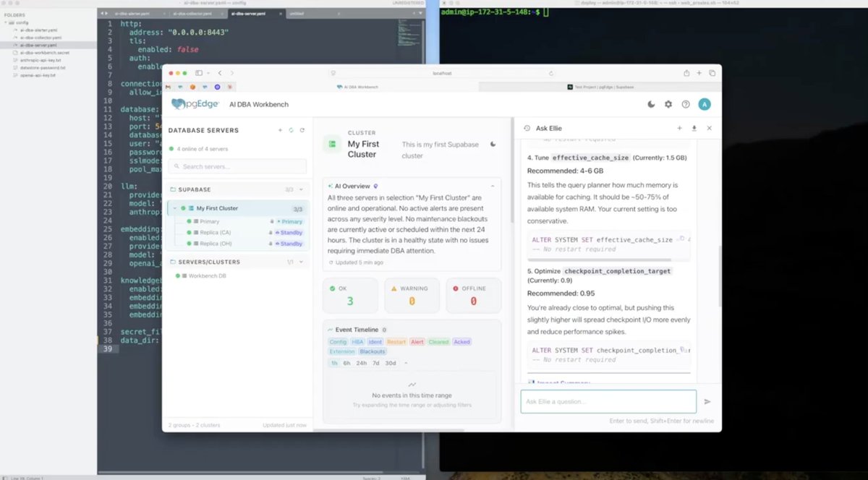868x480 pixels.
Task: Open the user avatar "A" menu
Action: click(705, 104)
